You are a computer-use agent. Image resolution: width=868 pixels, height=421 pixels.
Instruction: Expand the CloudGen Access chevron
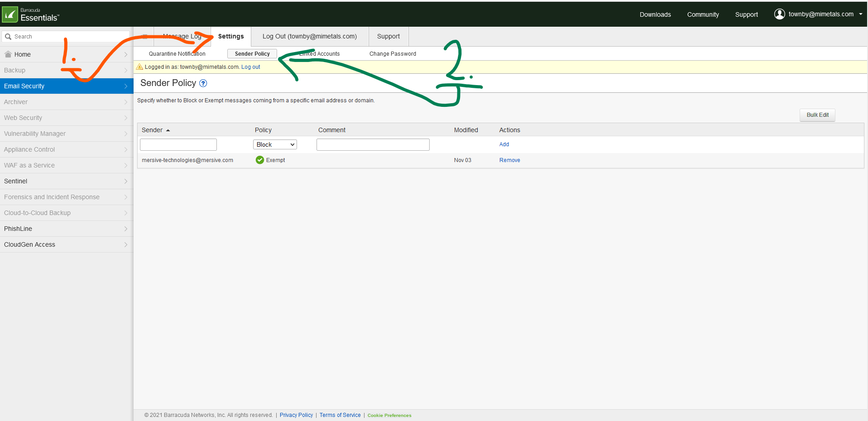[x=126, y=244]
